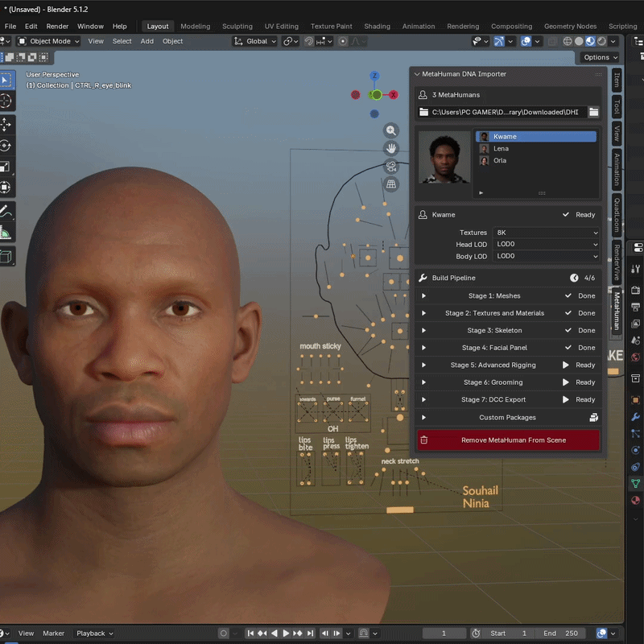Run Stage 5: Advanced Rigging play button

[x=566, y=365]
